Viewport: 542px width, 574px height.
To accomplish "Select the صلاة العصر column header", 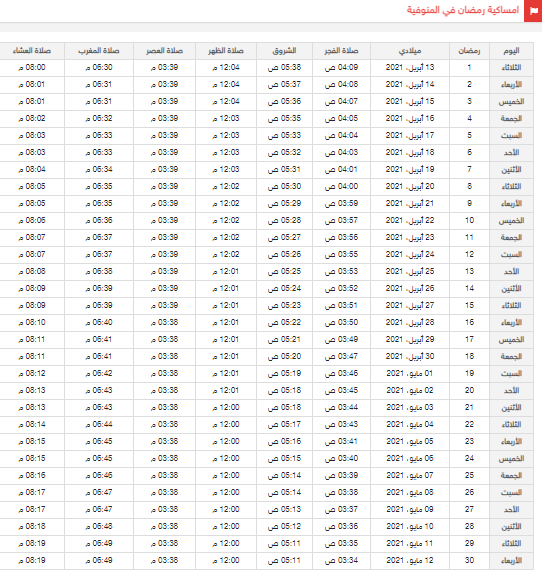I will tap(164, 51).
